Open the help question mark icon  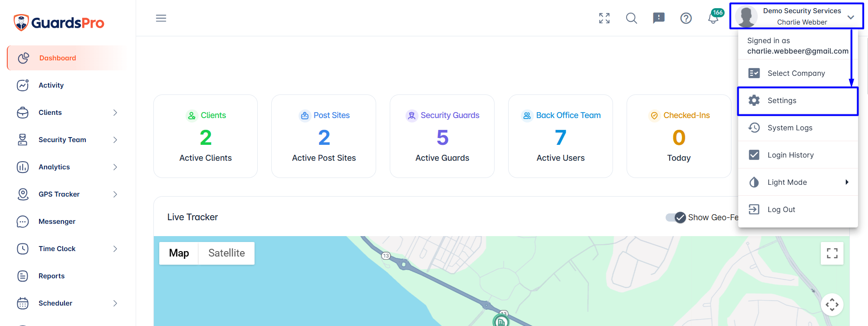pyautogui.click(x=686, y=18)
